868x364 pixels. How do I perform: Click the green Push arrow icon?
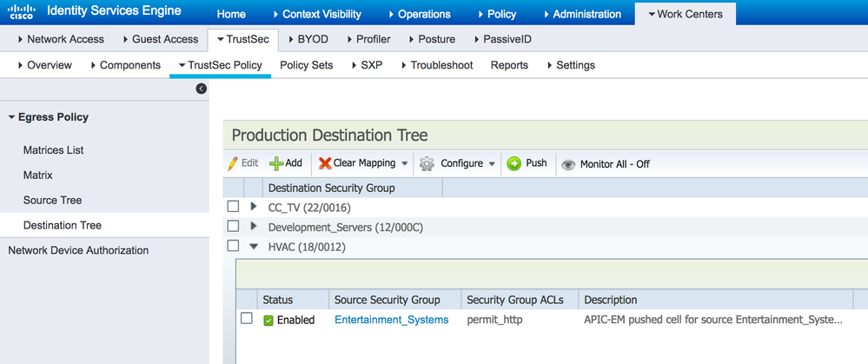(514, 163)
